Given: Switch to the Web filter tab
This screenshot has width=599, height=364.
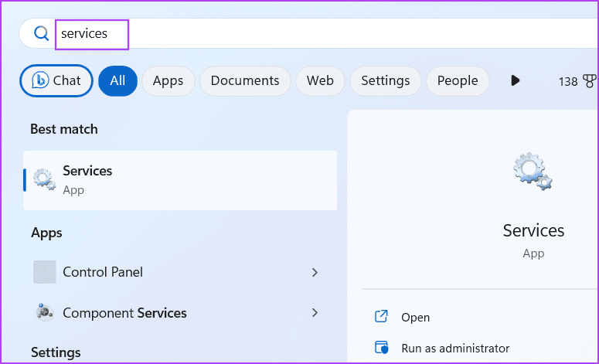Looking at the screenshot, I should pos(320,80).
